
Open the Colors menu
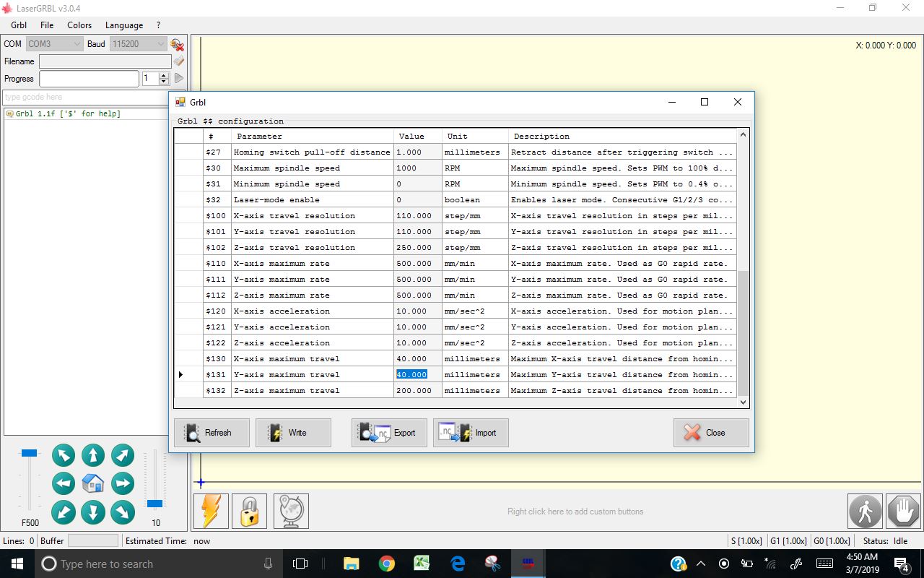point(79,25)
